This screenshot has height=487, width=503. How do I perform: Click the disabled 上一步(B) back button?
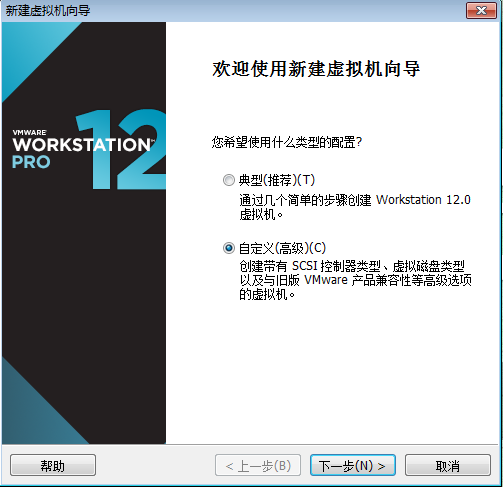pyautogui.click(x=258, y=465)
